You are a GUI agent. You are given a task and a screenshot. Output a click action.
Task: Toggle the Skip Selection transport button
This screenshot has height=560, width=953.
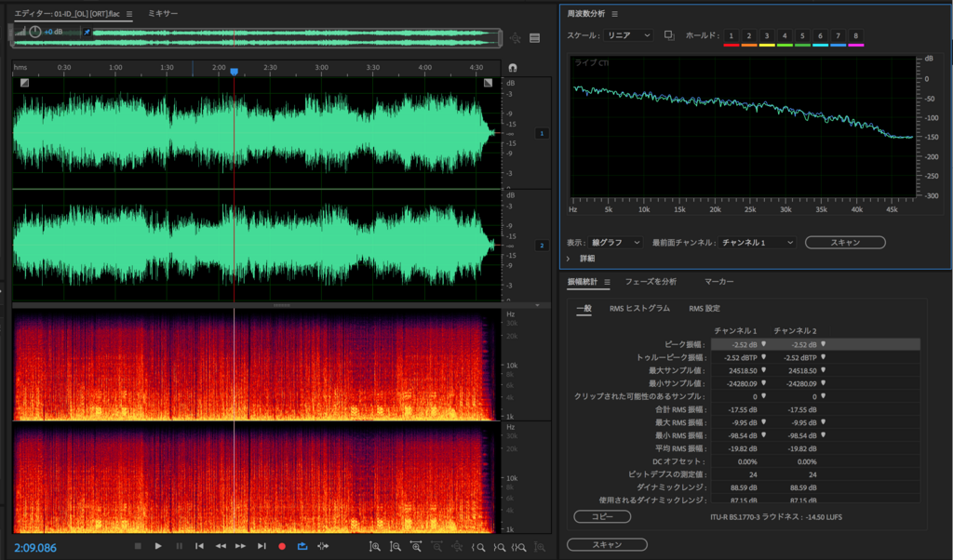pyautogui.click(x=323, y=546)
